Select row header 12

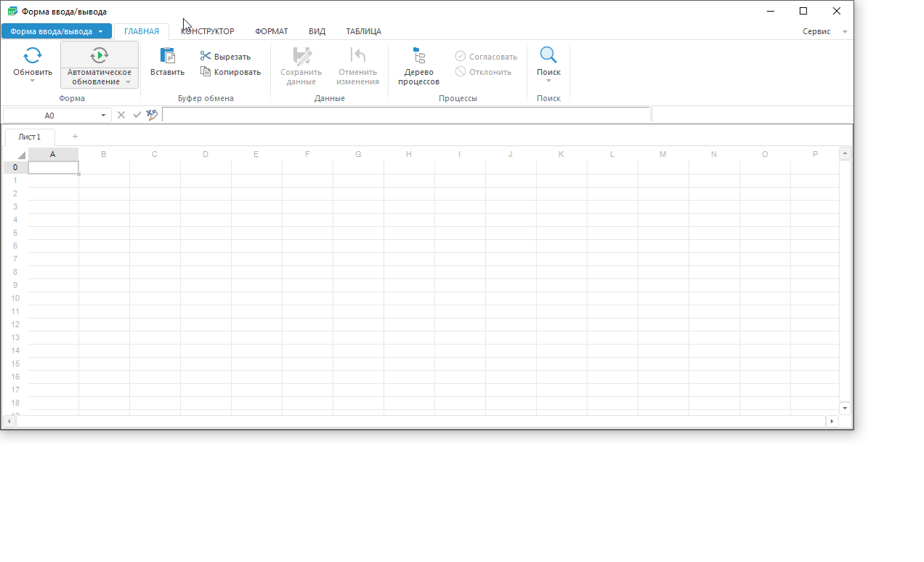(15, 324)
